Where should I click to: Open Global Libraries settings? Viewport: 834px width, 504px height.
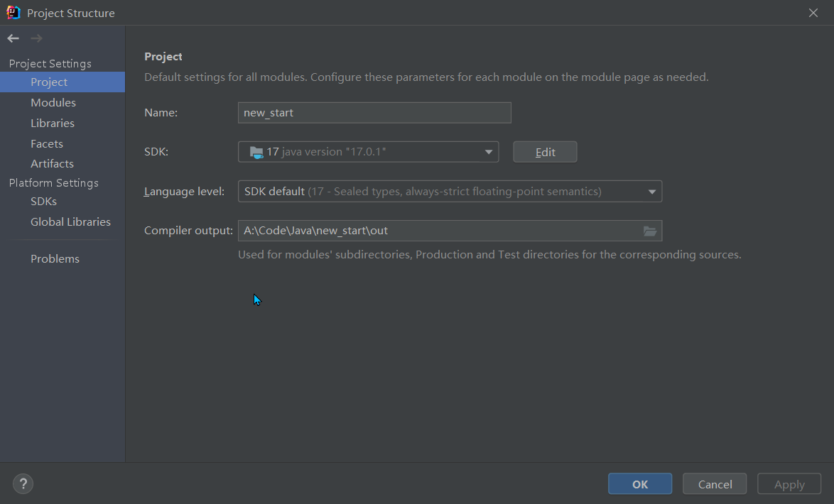point(70,222)
